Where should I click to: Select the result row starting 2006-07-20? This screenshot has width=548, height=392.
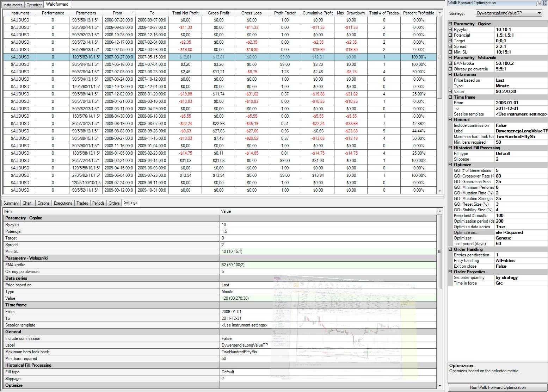point(220,20)
